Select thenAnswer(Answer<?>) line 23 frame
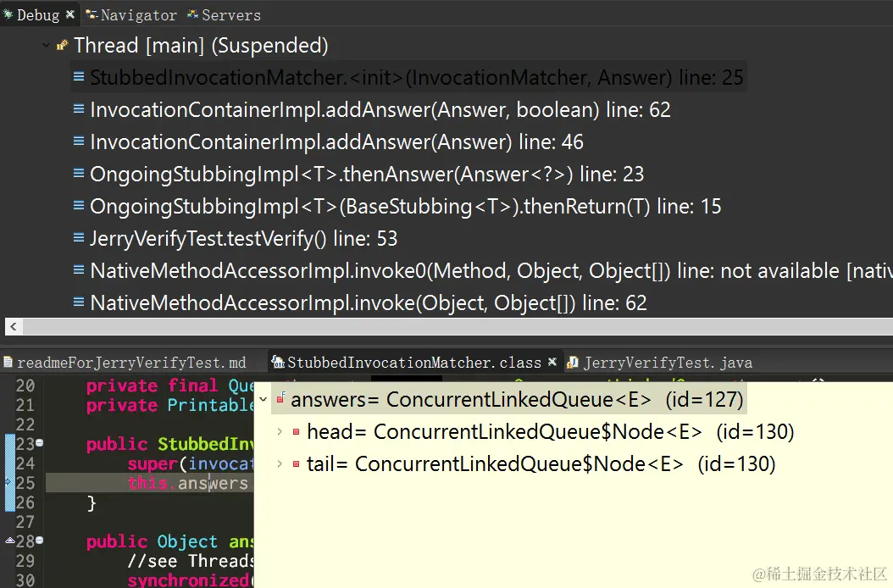 click(367, 174)
